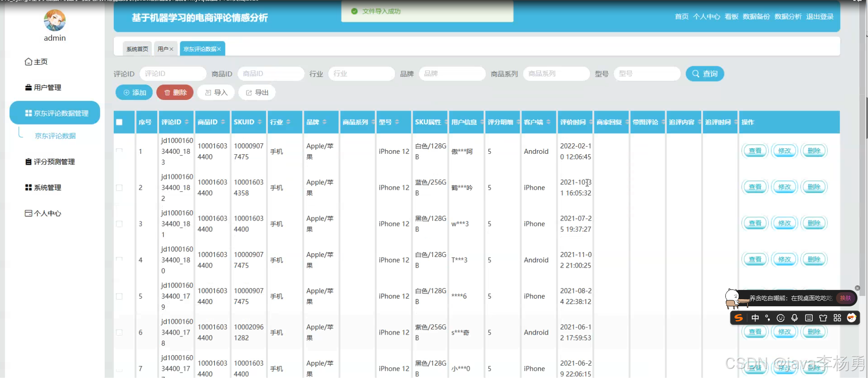This screenshot has width=868, height=378.
Task: View details (查看) of row 1
Action: [x=755, y=151]
